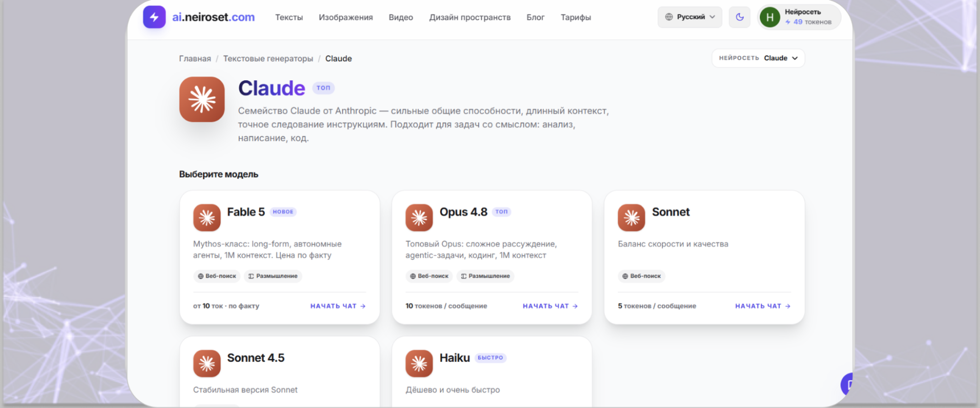Click the БЫСТРО badge on Haiku
980x408 pixels.
(490, 358)
